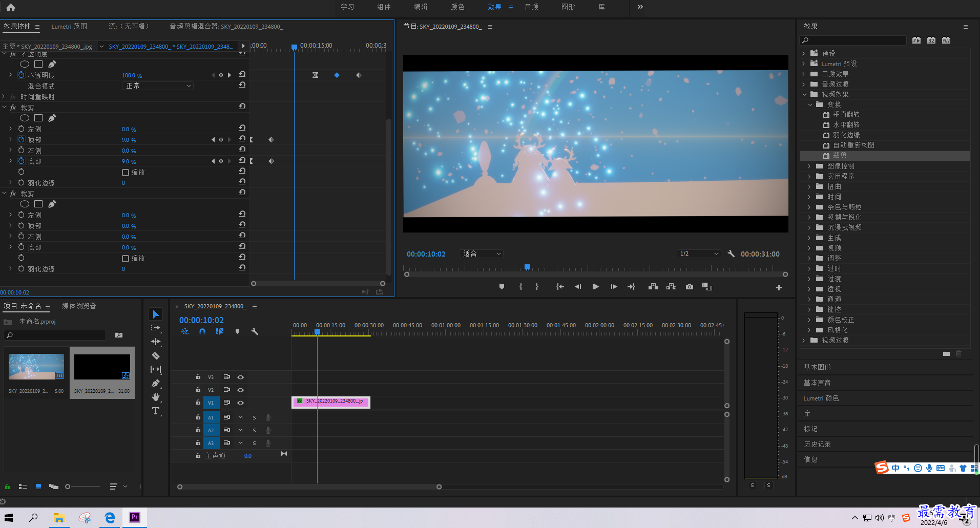Select the Selection tool arrow
980x528 pixels.
[x=156, y=314]
